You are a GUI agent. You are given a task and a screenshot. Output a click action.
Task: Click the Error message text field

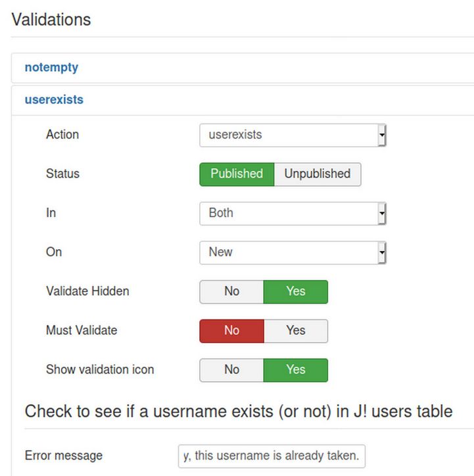pyautogui.click(x=272, y=456)
